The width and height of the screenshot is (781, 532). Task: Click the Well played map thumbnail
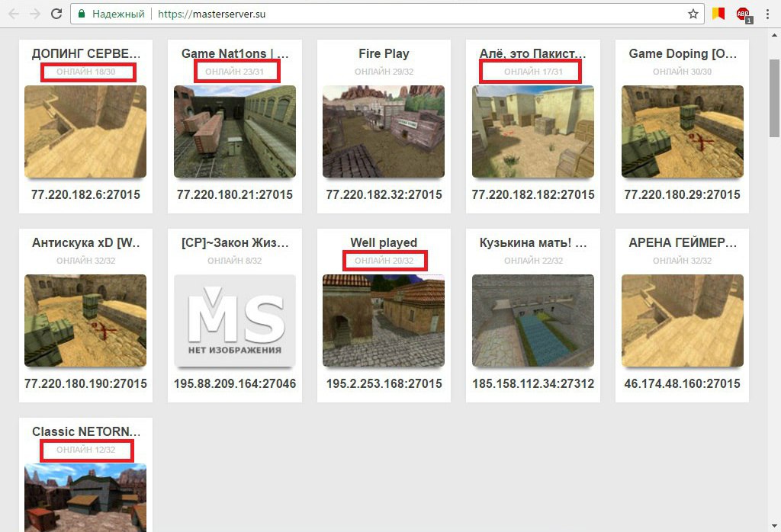[x=384, y=320]
